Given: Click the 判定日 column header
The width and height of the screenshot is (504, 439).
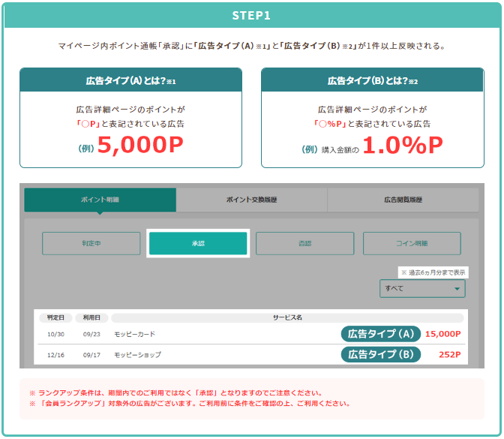Looking at the screenshot, I should click(57, 317).
